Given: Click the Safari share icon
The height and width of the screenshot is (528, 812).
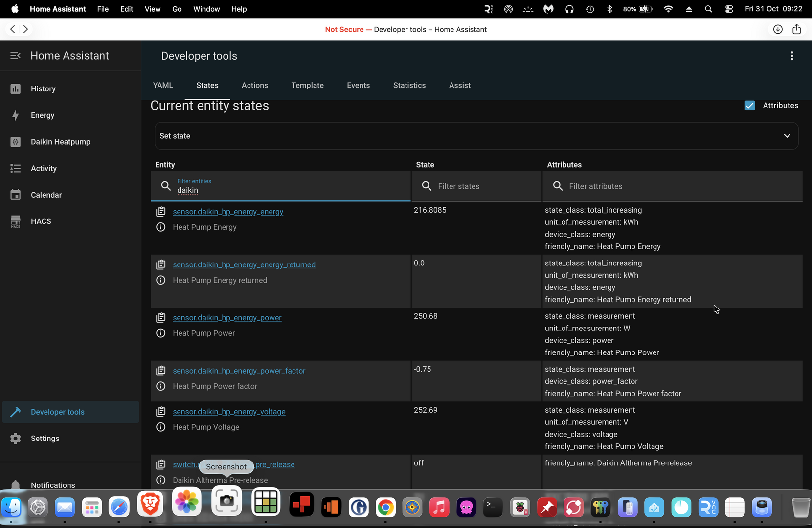Looking at the screenshot, I should pyautogui.click(x=796, y=29).
